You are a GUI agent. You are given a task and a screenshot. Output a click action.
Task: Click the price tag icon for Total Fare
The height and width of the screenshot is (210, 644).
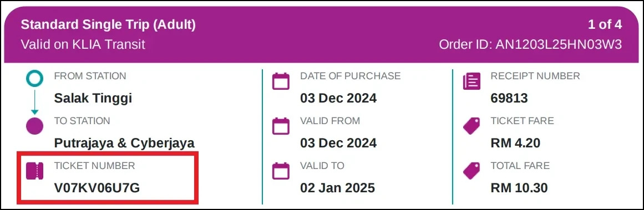[471, 171]
